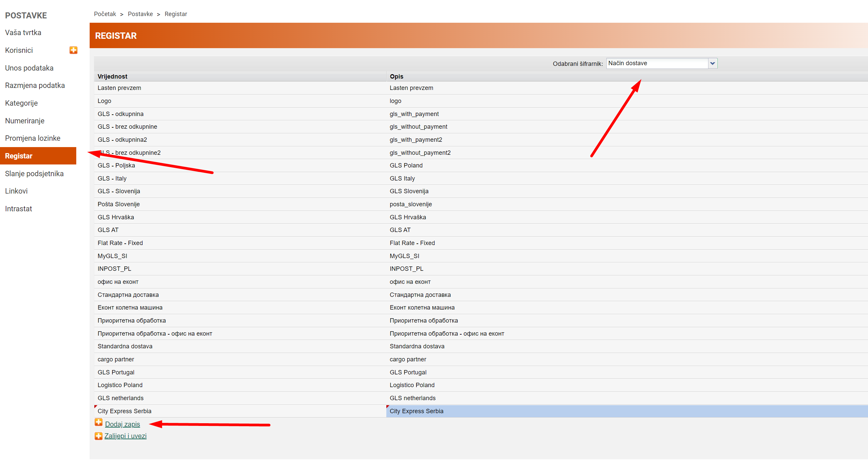Click the plus icon beside Dodaj zapis
The image size is (868, 464).
(98, 422)
